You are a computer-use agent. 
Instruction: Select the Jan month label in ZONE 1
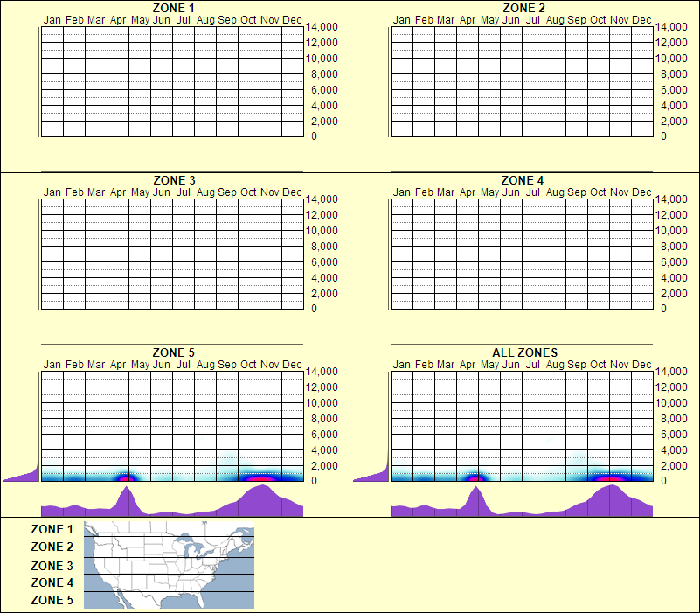coord(52,19)
